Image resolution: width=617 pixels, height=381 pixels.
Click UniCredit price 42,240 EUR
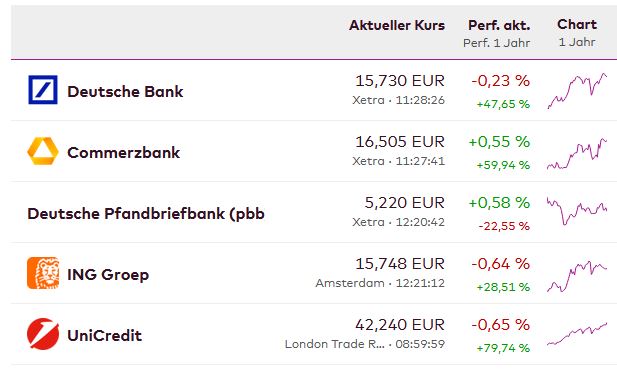click(400, 325)
